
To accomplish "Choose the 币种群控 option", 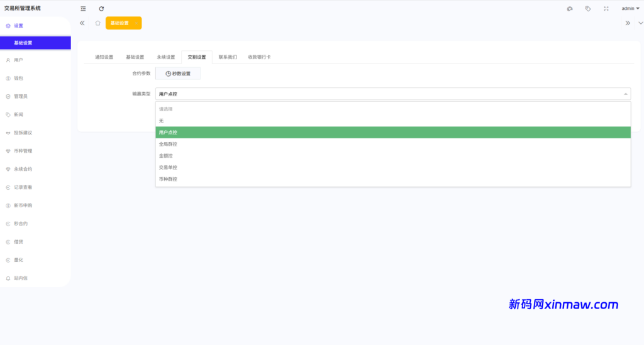I will point(168,179).
